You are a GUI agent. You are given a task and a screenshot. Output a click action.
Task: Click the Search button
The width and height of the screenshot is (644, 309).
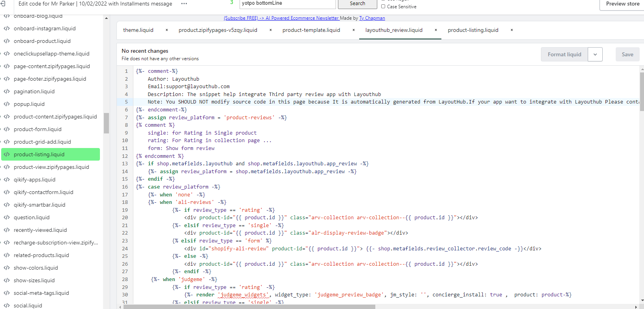[x=358, y=4]
